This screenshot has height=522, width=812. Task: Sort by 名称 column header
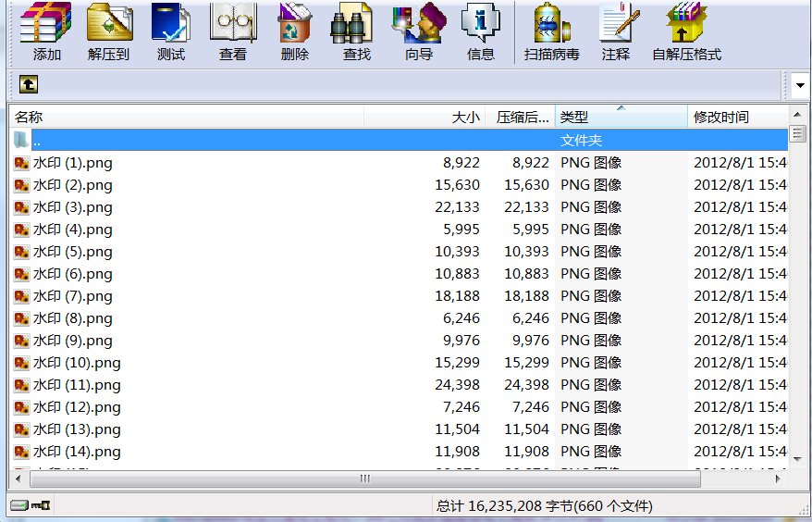point(188,118)
